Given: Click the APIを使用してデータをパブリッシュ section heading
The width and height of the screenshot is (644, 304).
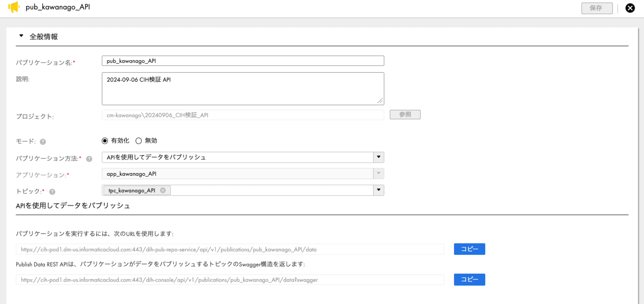Looking at the screenshot, I should [x=73, y=206].
